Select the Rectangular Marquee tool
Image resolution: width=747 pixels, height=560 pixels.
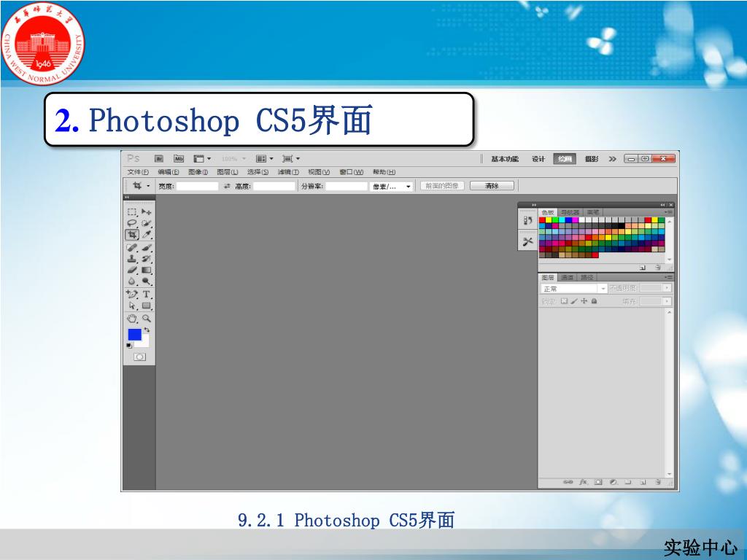pos(132,211)
